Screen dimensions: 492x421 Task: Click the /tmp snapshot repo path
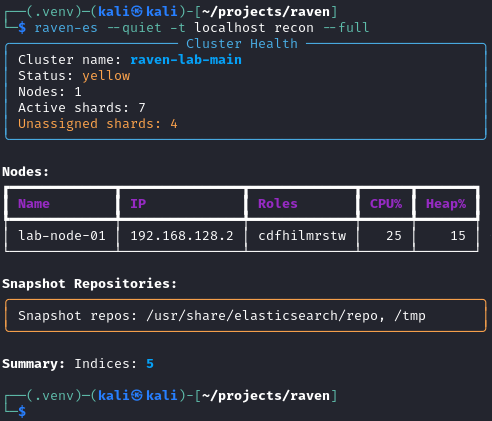click(x=410, y=316)
